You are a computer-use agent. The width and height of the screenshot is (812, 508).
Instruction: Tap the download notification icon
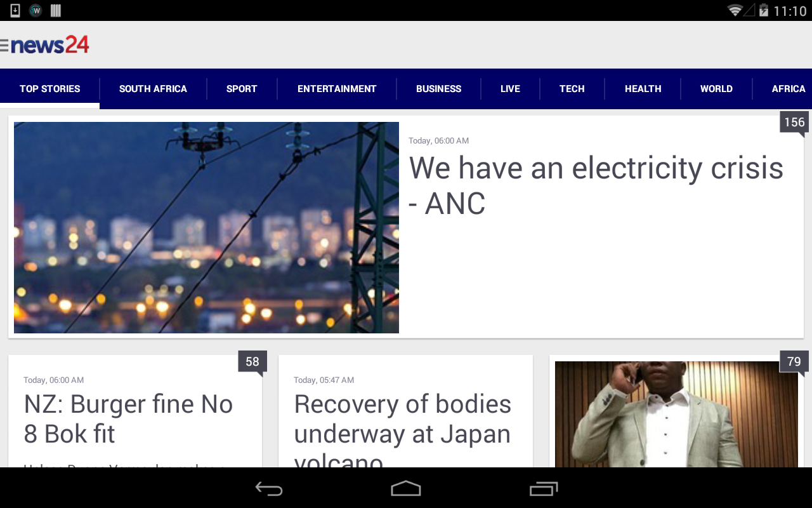(15, 10)
